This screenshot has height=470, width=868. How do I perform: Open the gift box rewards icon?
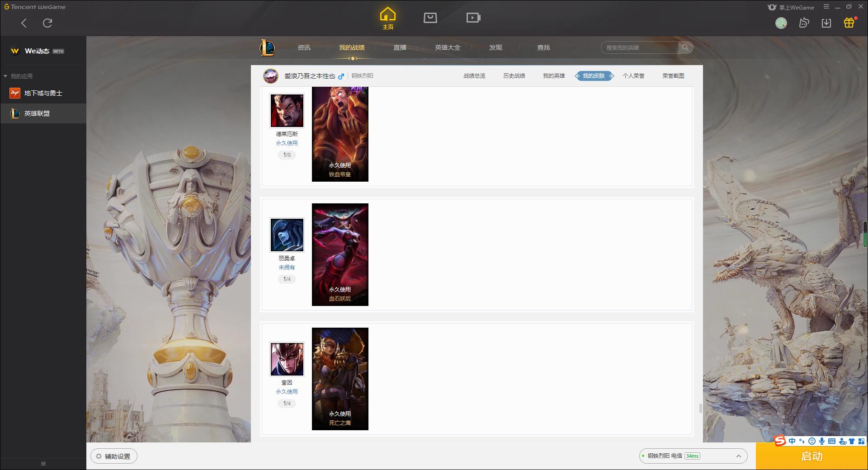pyautogui.click(x=849, y=23)
